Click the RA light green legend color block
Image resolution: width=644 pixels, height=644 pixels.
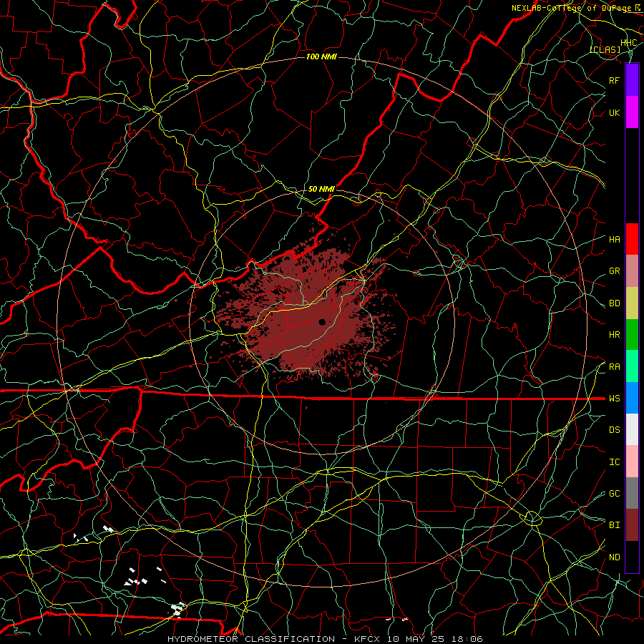pyautogui.click(x=632, y=366)
